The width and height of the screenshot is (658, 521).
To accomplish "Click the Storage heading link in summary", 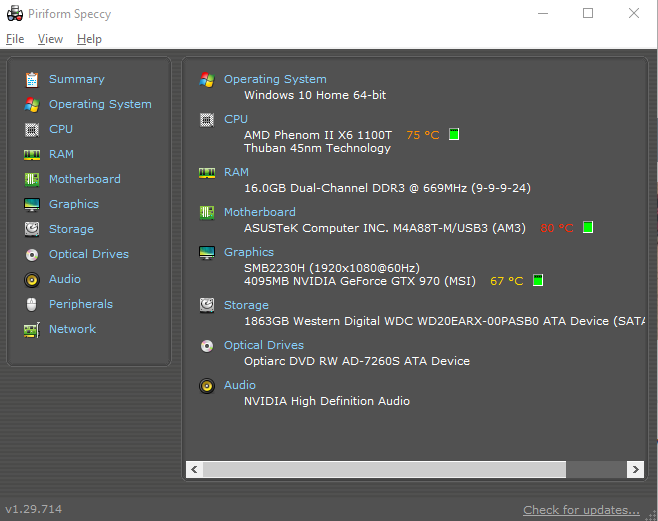I will point(246,305).
